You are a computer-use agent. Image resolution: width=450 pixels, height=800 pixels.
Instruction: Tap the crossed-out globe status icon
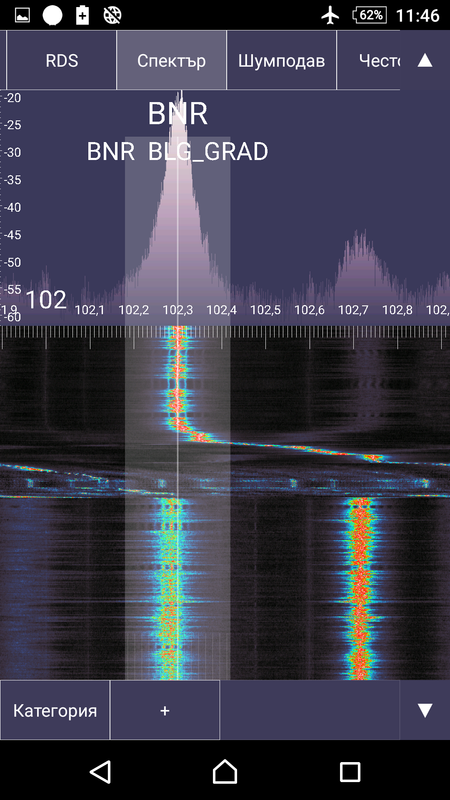coord(112,15)
